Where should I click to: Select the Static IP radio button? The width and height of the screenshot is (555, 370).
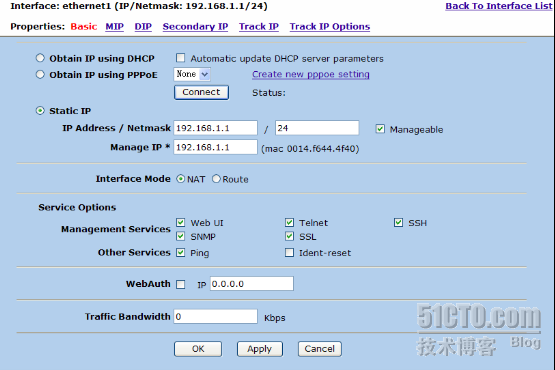40,111
